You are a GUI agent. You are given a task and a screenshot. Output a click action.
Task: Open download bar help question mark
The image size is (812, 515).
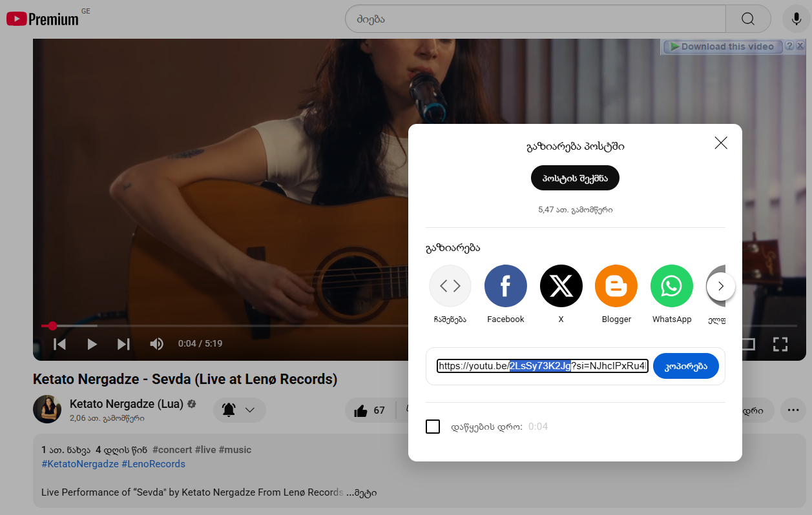point(789,46)
